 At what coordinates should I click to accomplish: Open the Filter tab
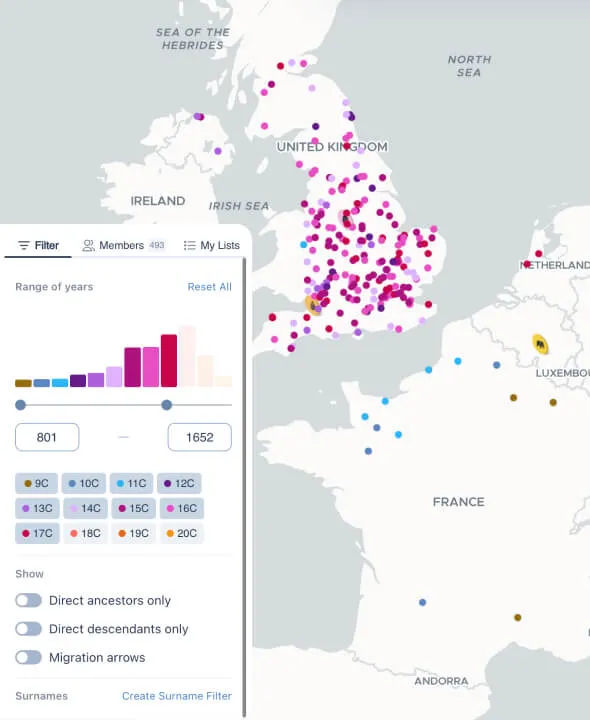point(38,245)
